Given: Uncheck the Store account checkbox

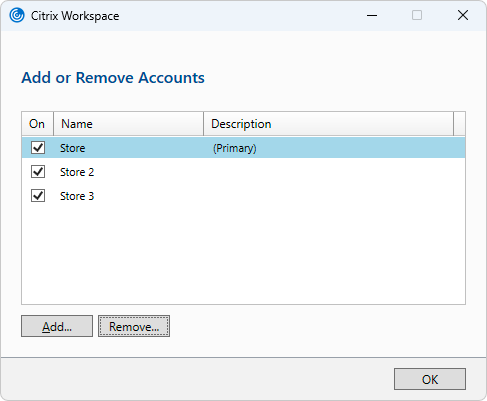Looking at the screenshot, I should click(x=38, y=147).
